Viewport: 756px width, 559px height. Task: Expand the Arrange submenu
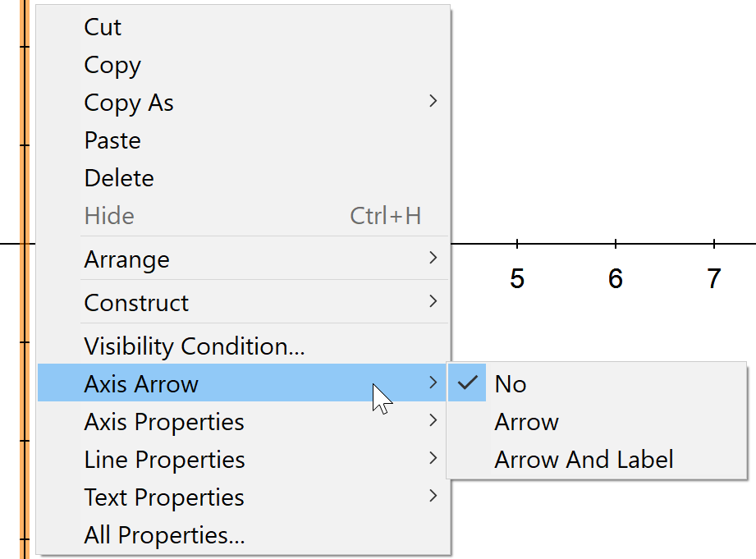pyautogui.click(x=126, y=259)
